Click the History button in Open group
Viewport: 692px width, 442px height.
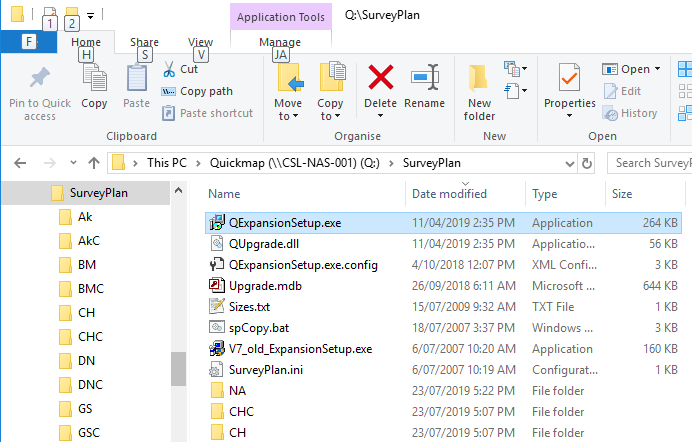(x=630, y=113)
